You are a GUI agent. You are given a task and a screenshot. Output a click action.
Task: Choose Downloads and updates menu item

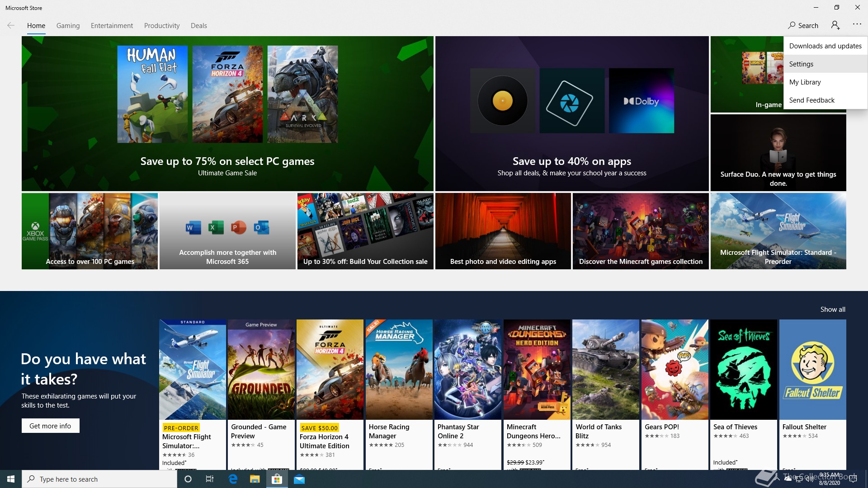tap(826, 46)
